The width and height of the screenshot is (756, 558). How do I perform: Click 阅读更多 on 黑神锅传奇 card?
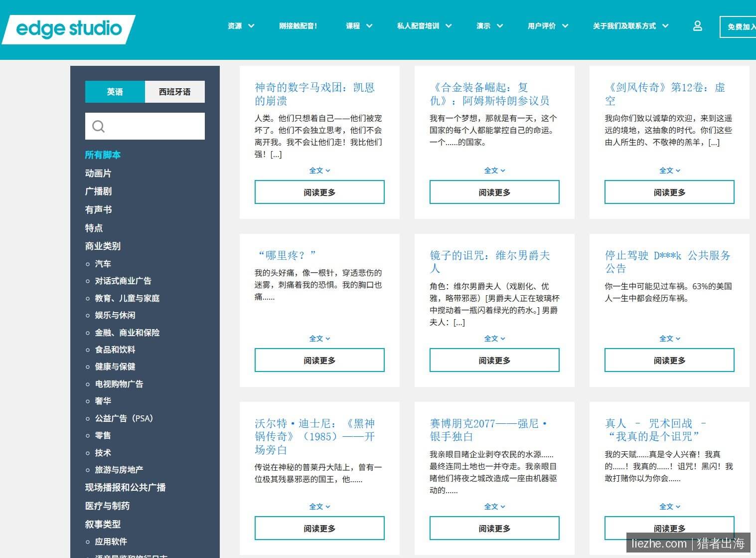click(319, 528)
